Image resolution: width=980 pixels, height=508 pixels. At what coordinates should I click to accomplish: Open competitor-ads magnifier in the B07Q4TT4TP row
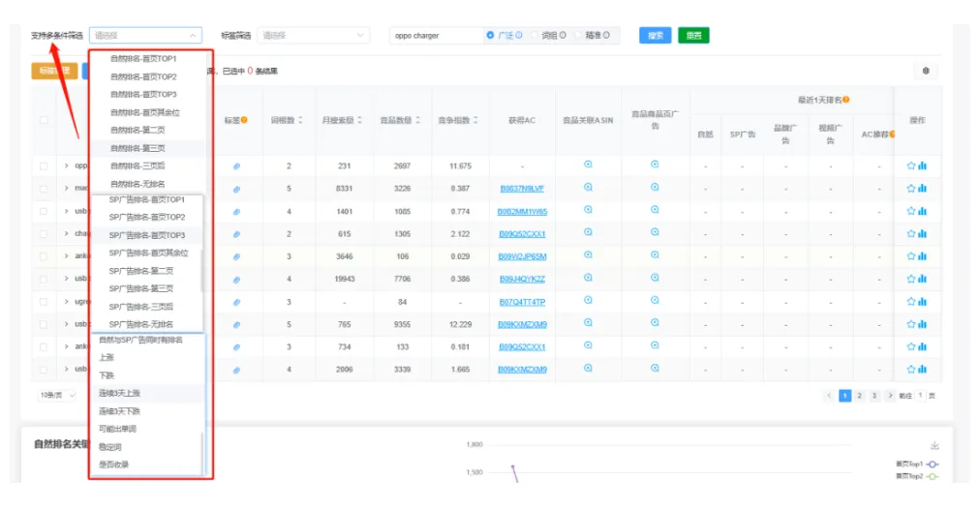pos(655,300)
